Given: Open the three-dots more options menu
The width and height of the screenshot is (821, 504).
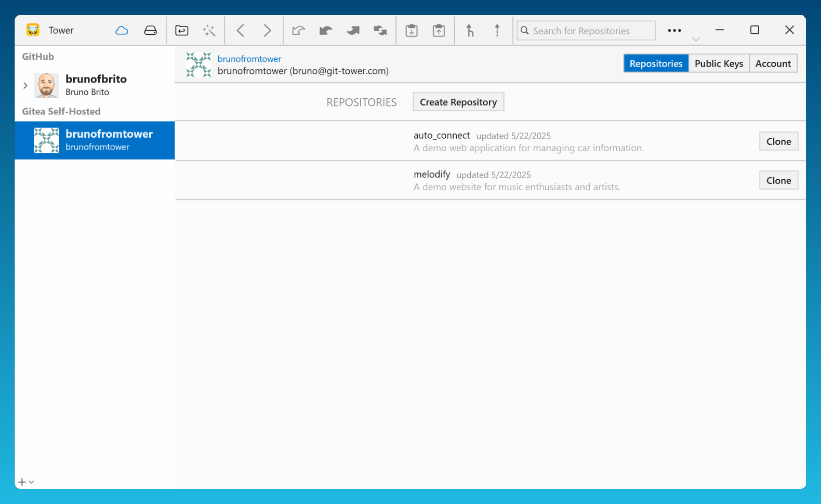Looking at the screenshot, I should (674, 31).
